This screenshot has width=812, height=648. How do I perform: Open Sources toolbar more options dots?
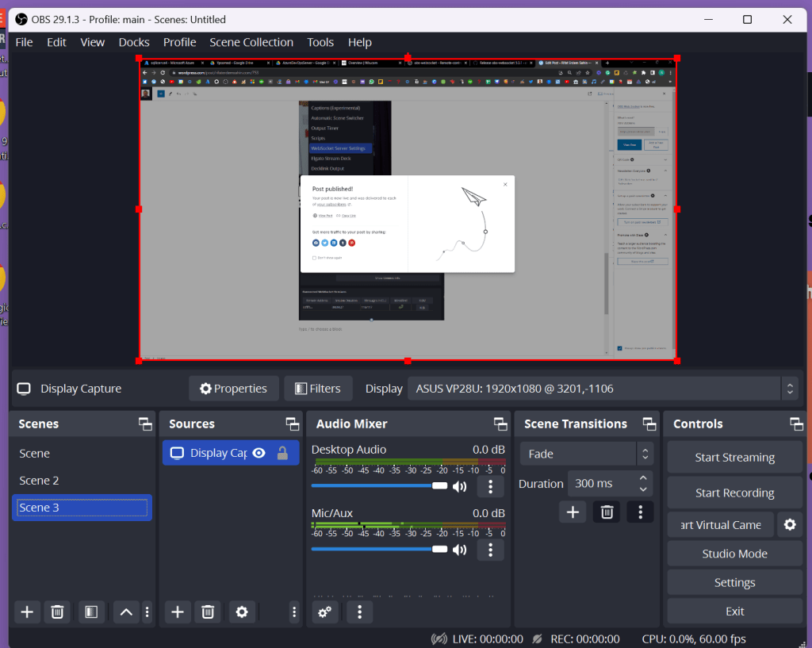[x=294, y=612]
